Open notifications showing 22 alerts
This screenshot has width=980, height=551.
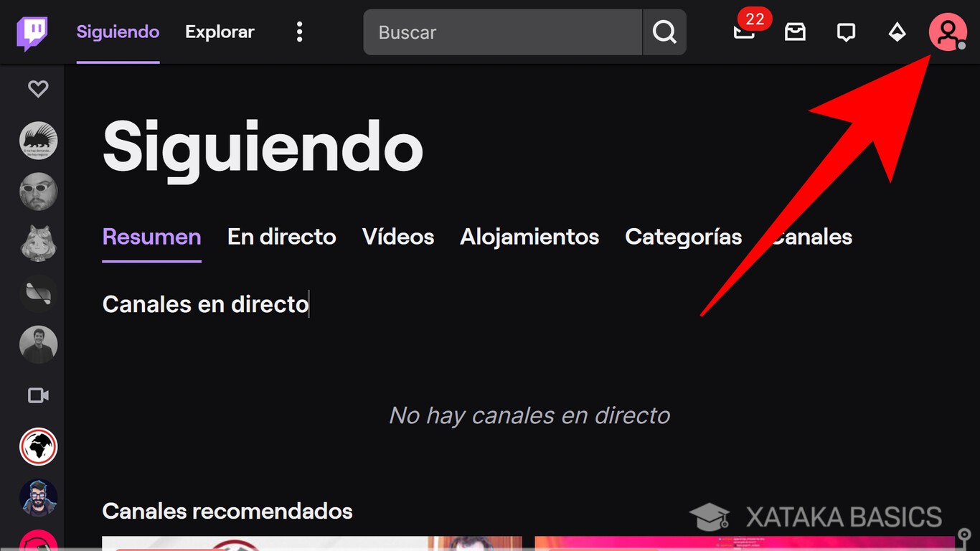744,32
